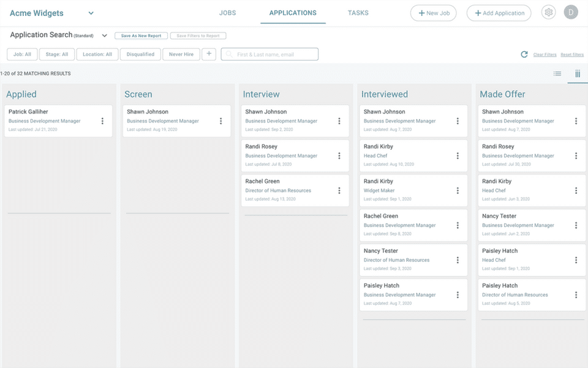This screenshot has width=588, height=368.
Task: Click the refresh results icon
Action: click(524, 55)
